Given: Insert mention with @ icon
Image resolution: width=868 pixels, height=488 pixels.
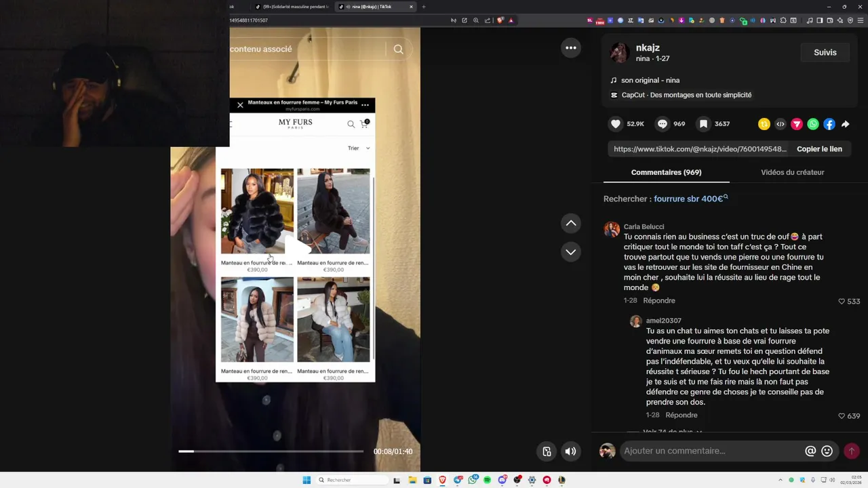Looking at the screenshot, I should [810, 451].
